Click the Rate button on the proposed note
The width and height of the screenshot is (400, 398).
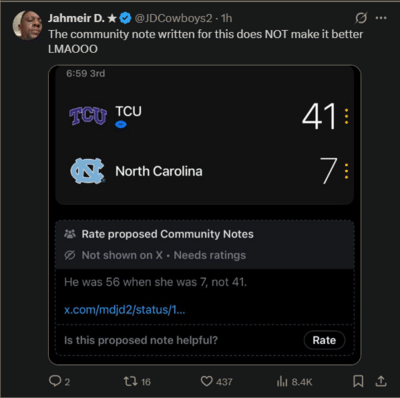coord(324,340)
